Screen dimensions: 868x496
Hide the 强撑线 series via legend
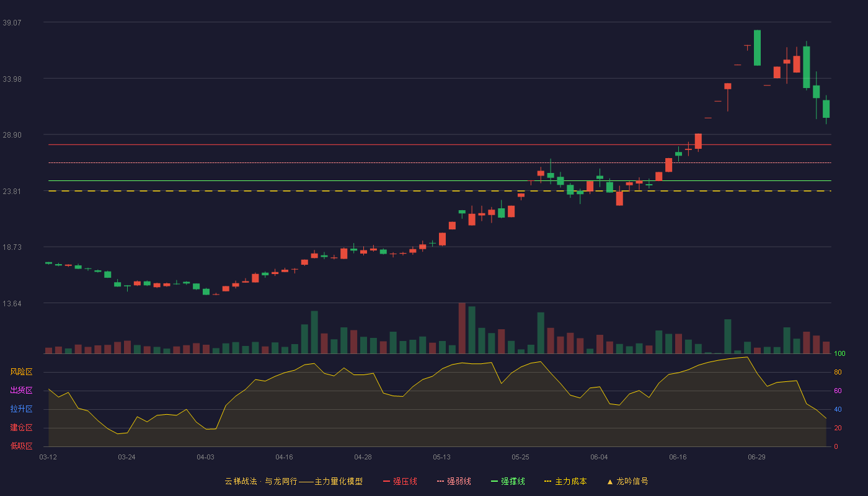(508, 481)
